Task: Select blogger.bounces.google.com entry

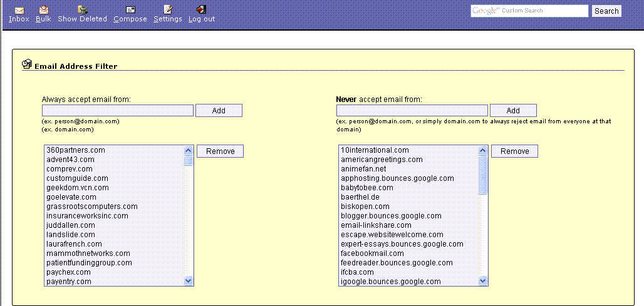Action: 409,216
